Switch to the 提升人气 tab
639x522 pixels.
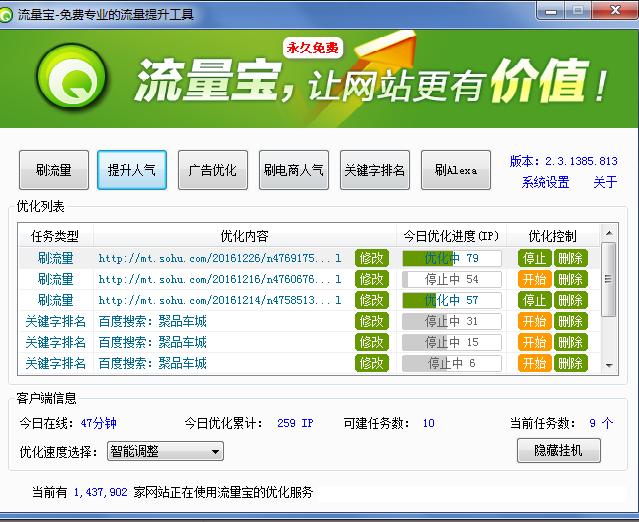(132, 170)
